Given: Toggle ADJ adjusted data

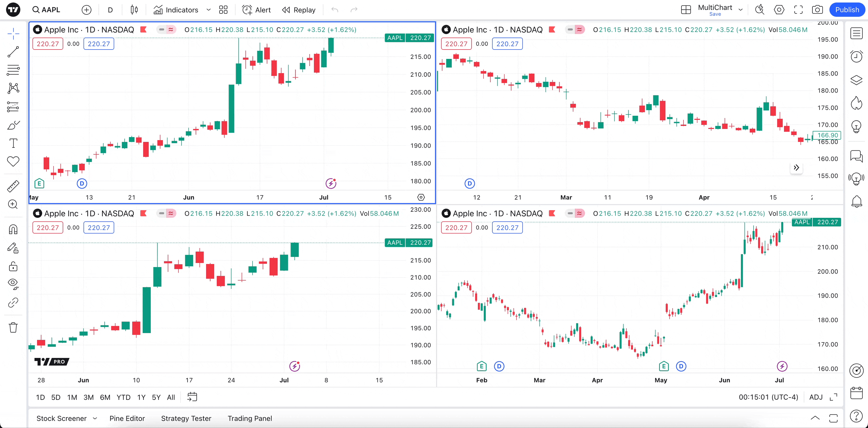Looking at the screenshot, I should coord(816,397).
